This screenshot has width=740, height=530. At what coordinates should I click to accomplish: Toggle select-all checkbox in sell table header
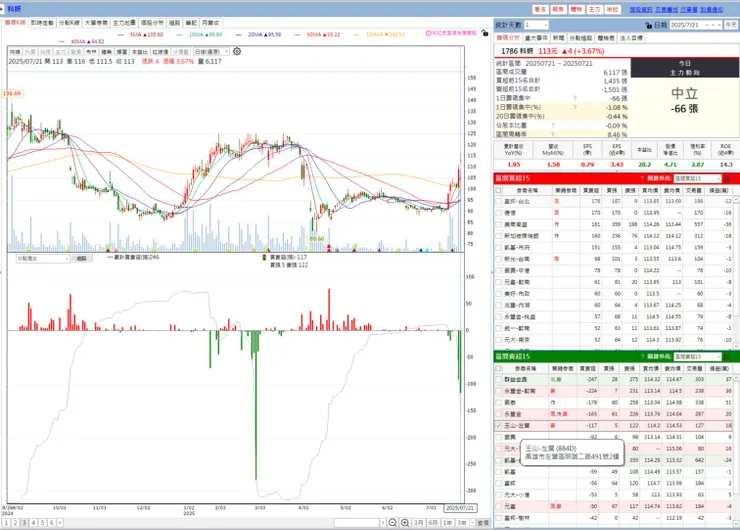coord(498,368)
